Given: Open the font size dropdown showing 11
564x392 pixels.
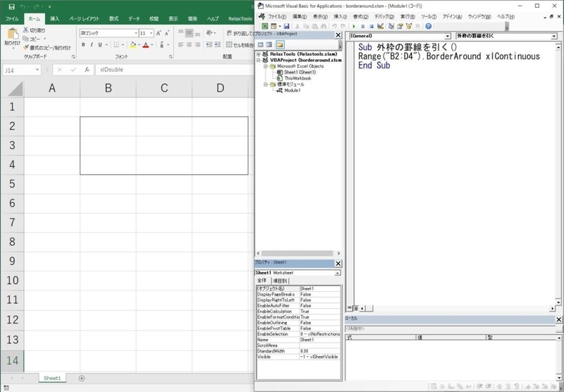Looking at the screenshot, I should point(151,33).
